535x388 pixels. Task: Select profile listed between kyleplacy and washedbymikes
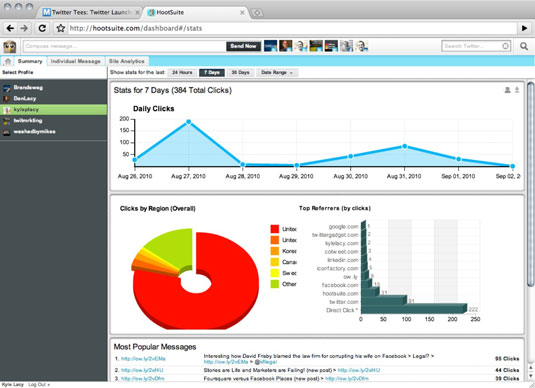[x=53, y=120]
